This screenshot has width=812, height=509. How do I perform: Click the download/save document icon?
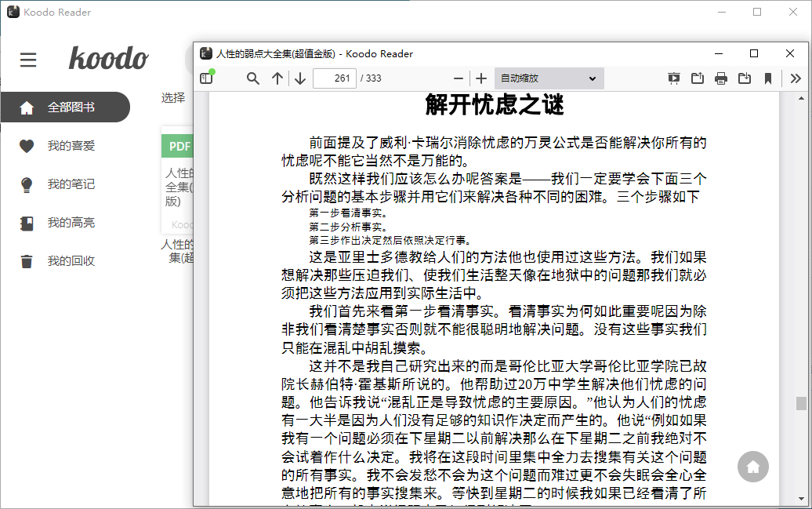[x=744, y=78]
